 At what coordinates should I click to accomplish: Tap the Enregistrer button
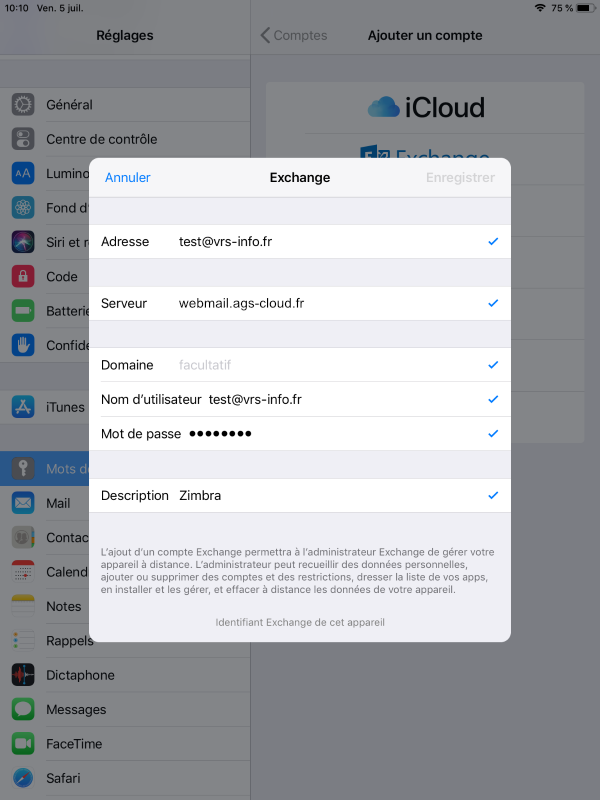(460, 178)
